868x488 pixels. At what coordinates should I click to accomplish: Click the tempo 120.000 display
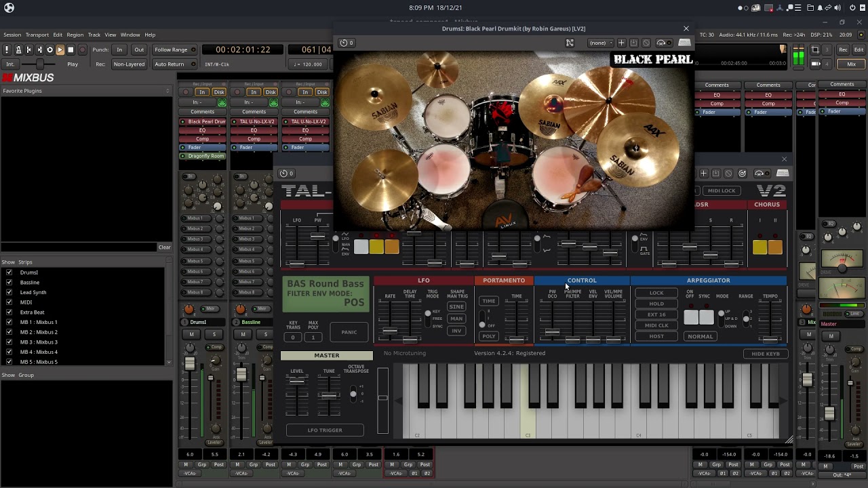pyautogui.click(x=308, y=64)
